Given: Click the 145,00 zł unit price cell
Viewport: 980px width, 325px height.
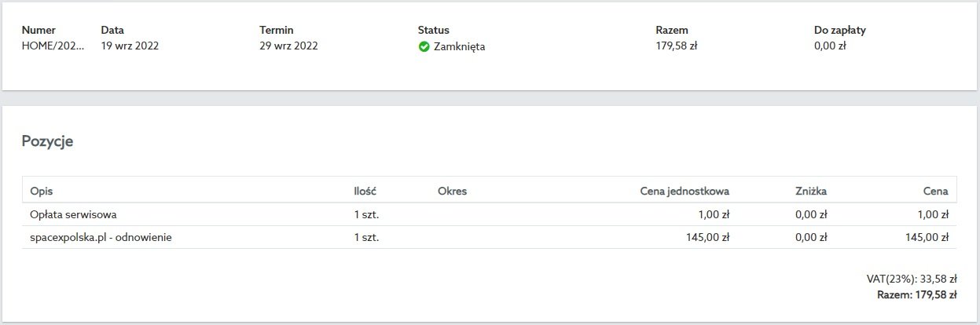Looking at the screenshot, I should pos(708,237).
